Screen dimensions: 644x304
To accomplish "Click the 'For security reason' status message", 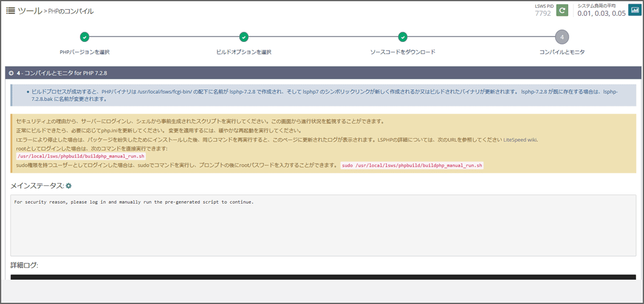I will (134, 202).
